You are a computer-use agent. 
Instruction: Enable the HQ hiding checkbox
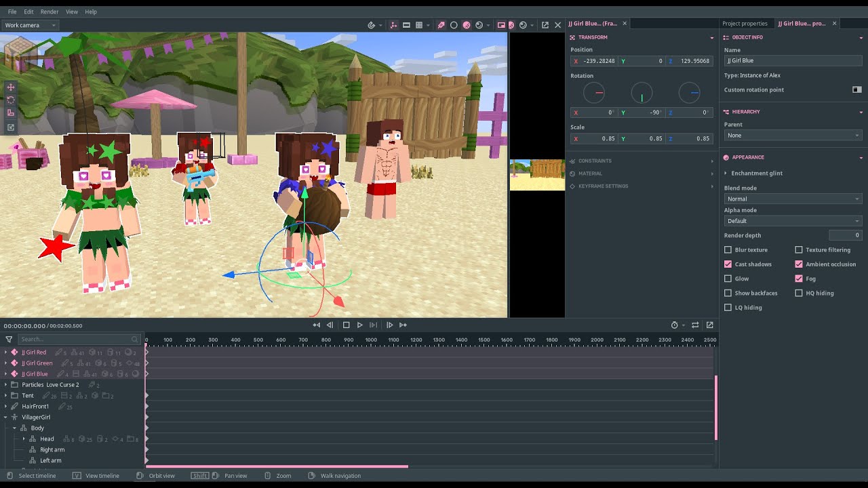coord(799,293)
